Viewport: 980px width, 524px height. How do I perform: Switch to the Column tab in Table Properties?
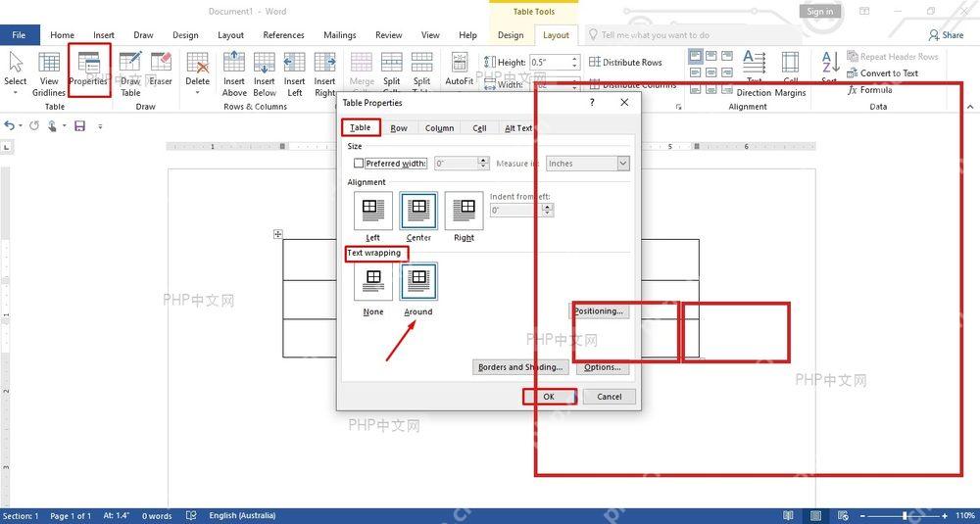(x=439, y=128)
